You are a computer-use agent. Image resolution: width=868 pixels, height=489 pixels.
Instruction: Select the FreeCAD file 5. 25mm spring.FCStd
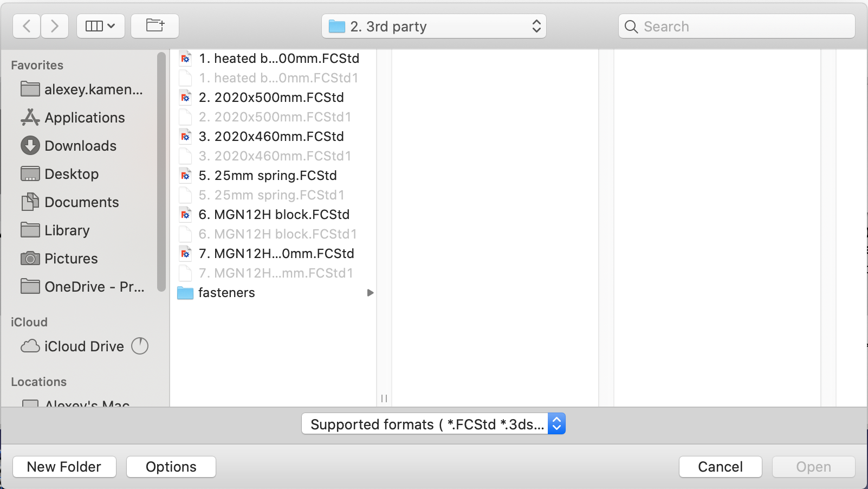[x=268, y=175]
